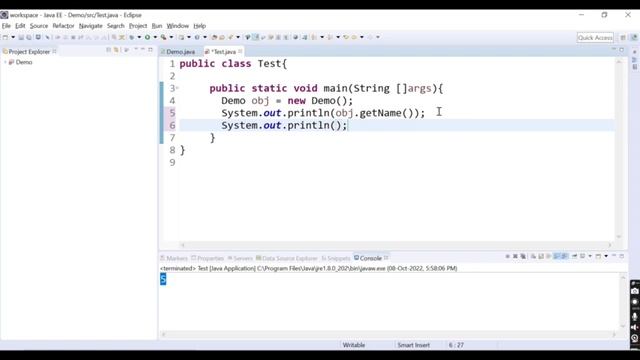
Task: Click the Run External Tools icon
Action: tap(164, 37)
